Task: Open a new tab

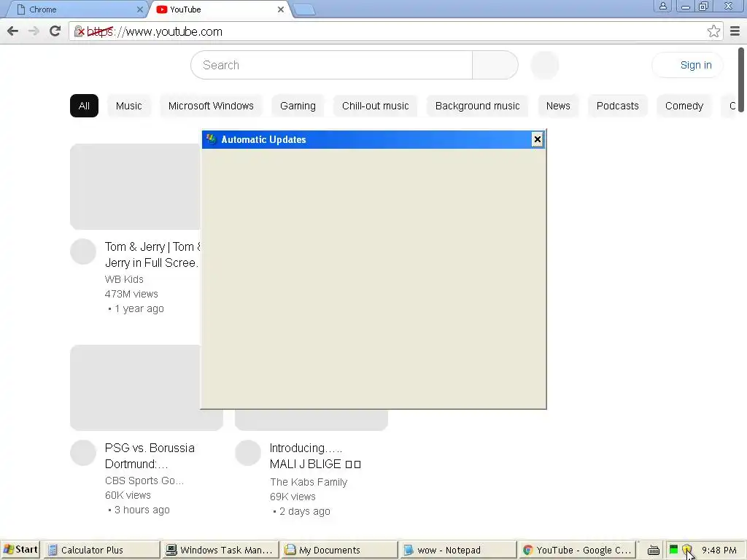Action: (304, 9)
